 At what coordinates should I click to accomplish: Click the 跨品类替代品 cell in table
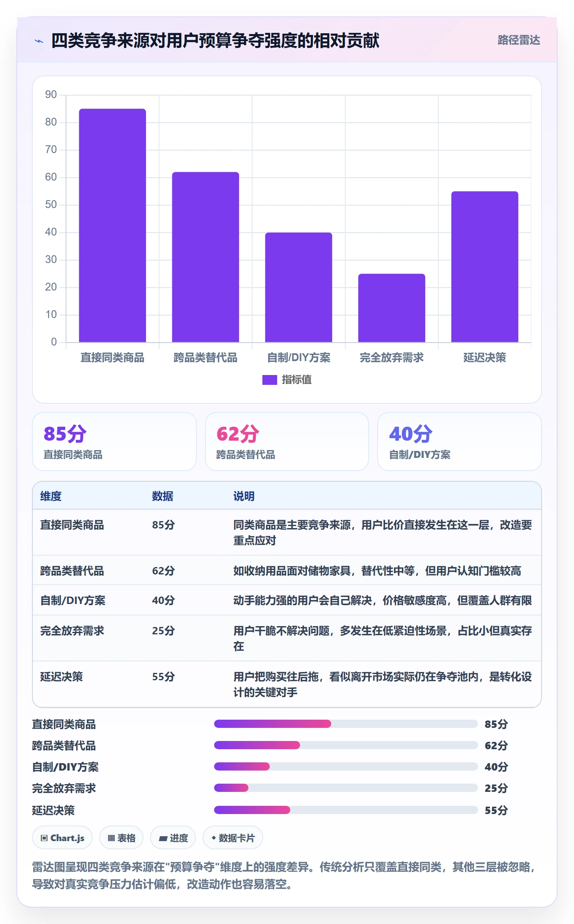(x=72, y=571)
